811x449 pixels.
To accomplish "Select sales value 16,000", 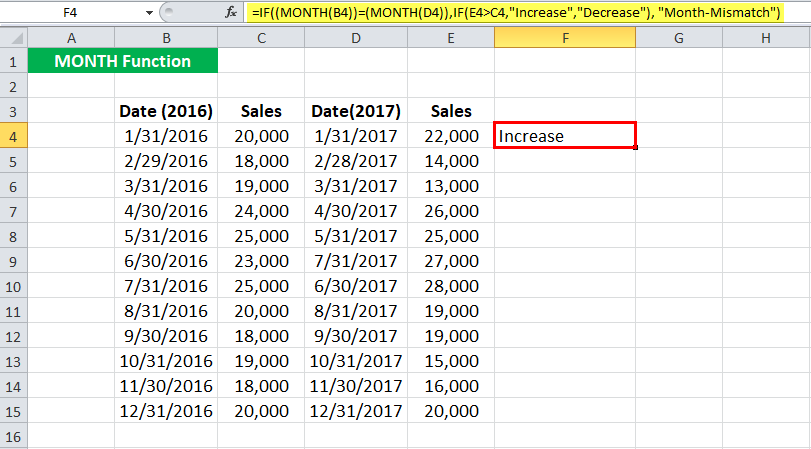I will [x=451, y=386].
